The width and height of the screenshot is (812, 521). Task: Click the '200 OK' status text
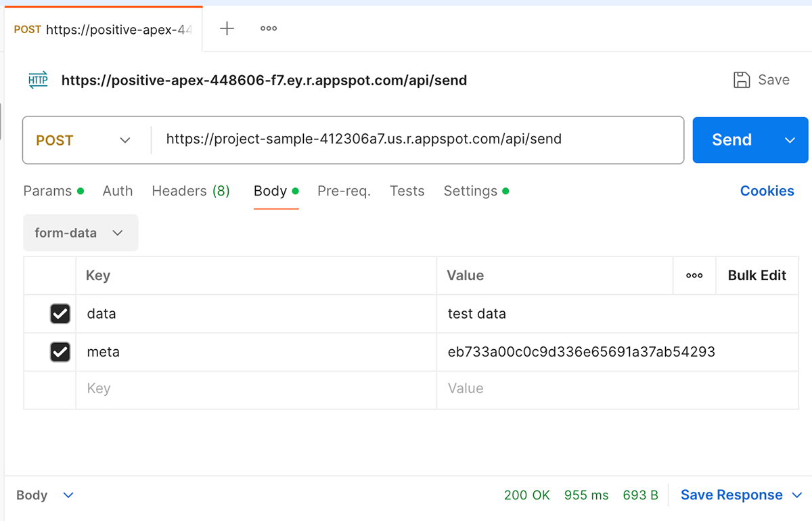pyautogui.click(x=527, y=495)
